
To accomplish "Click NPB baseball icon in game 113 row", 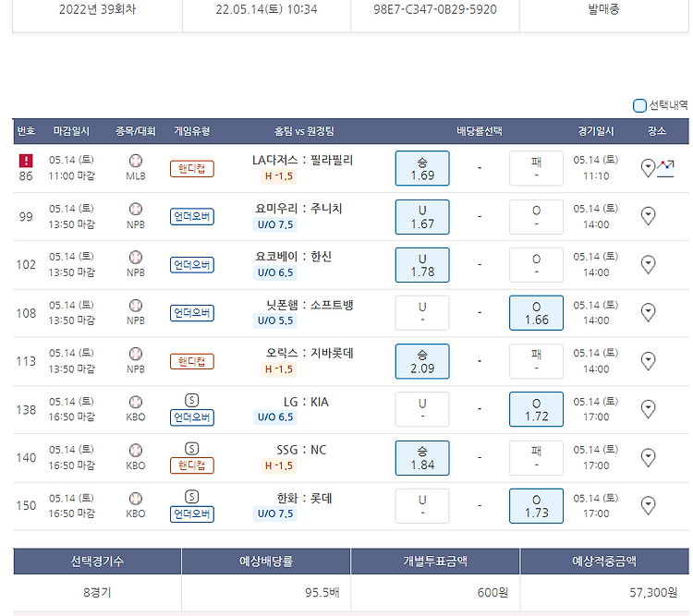I will pos(136,354).
